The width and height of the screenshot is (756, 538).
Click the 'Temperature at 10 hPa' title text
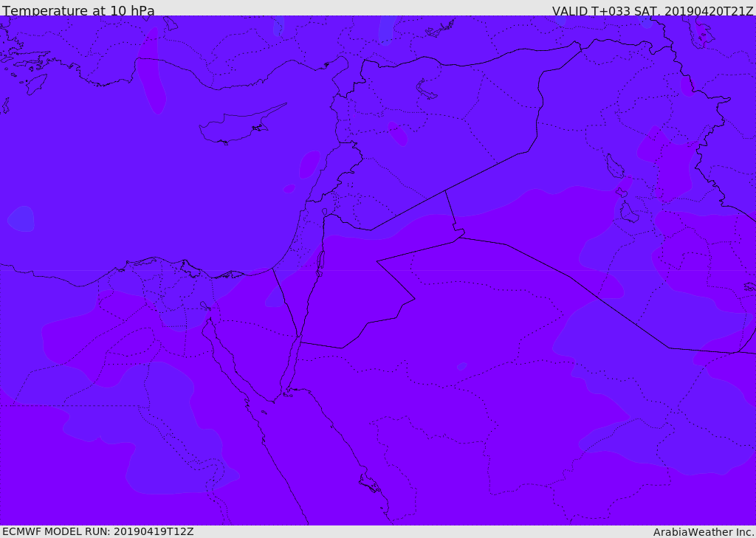point(78,10)
